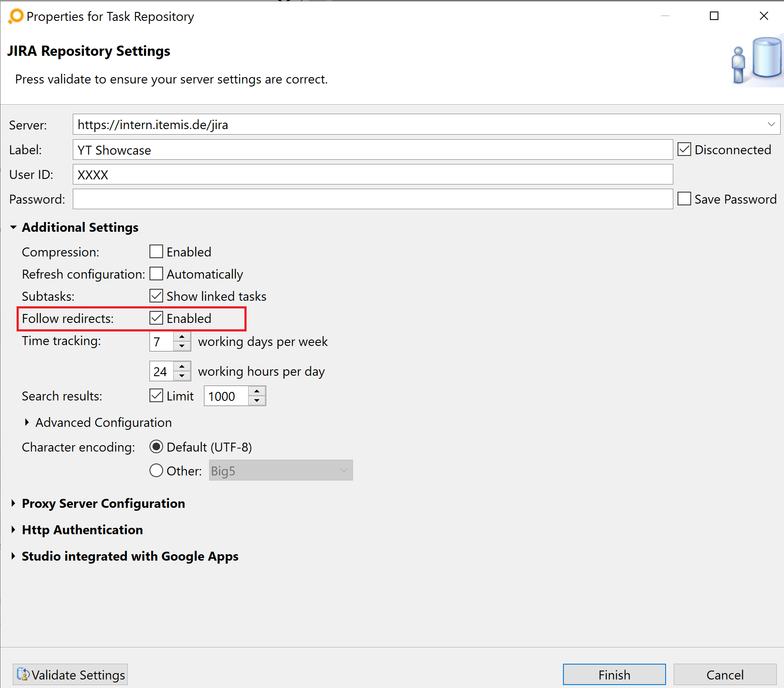Screen dimensions: 784x688
Task: Open the Server URL dropdown list
Action: click(x=771, y=124)
